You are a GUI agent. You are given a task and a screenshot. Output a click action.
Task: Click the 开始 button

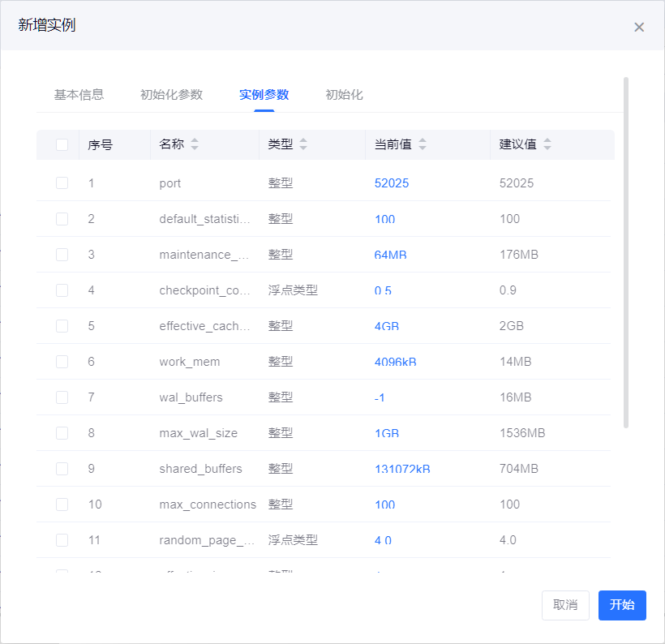(622, 605)
